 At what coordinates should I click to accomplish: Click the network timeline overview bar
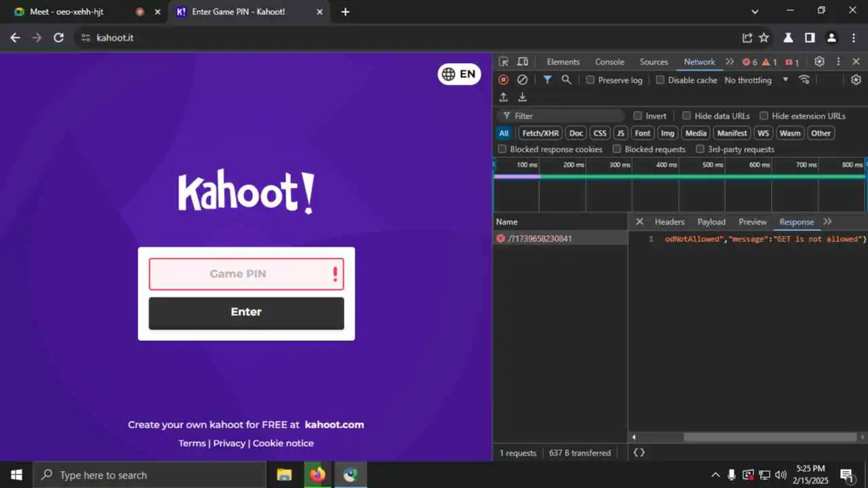679,184
